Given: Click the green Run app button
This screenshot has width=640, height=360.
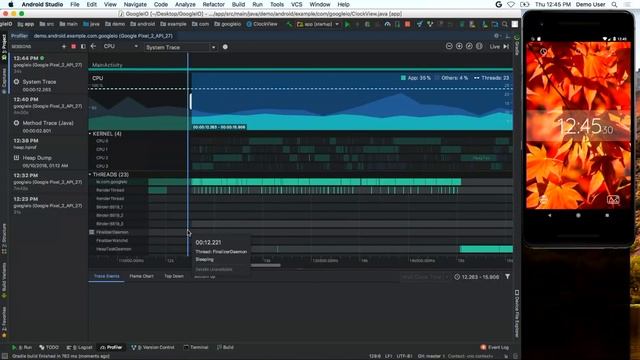Looking at the screenshot, I should tap(347, 24).
